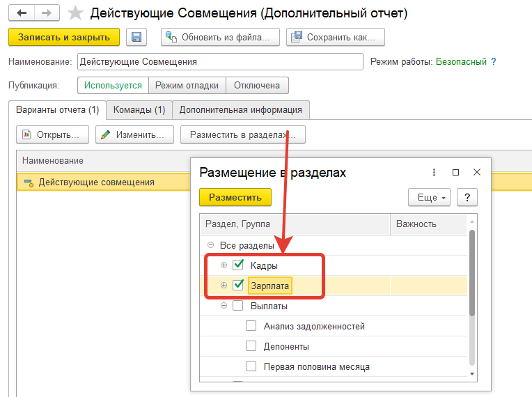
Task: Select the Зарплата row label
Action: pos(269,286)
